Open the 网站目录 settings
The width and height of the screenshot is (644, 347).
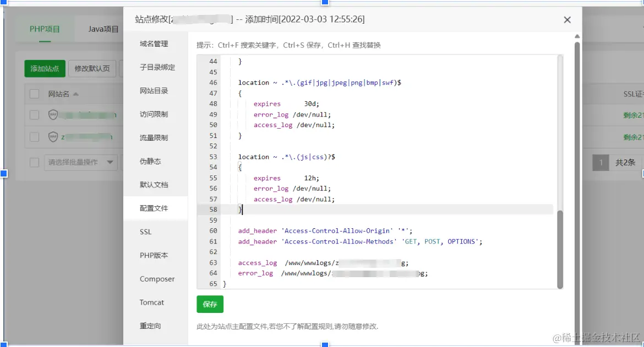click(x=154, y=91)
